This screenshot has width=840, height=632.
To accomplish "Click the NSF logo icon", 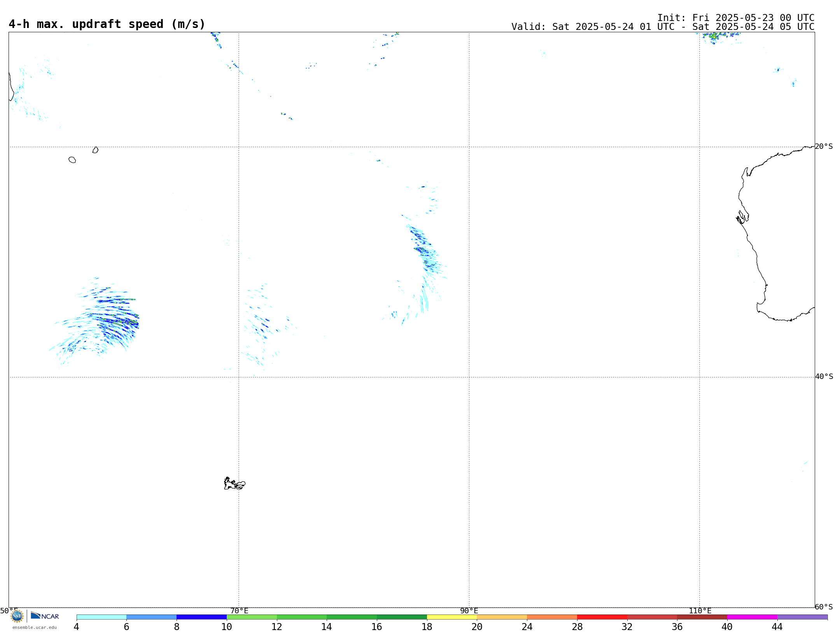I will pyautogui.click(x=17, y=616).
